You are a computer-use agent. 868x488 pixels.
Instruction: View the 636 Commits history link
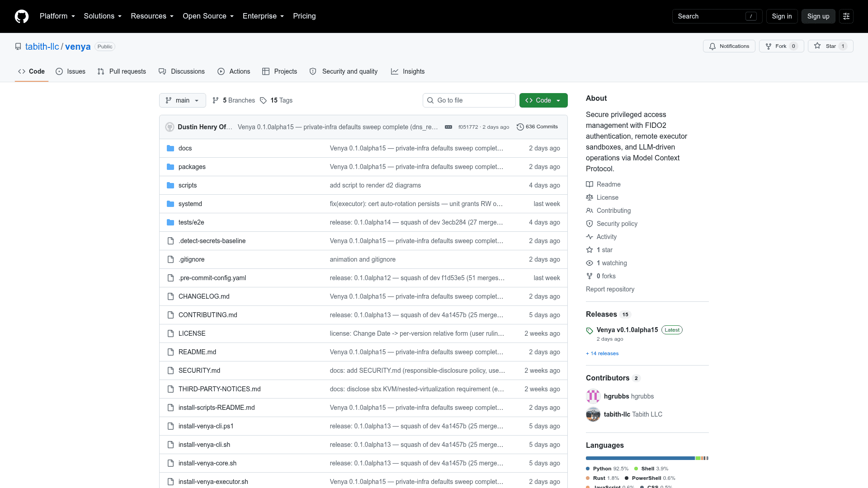(537, 127)
